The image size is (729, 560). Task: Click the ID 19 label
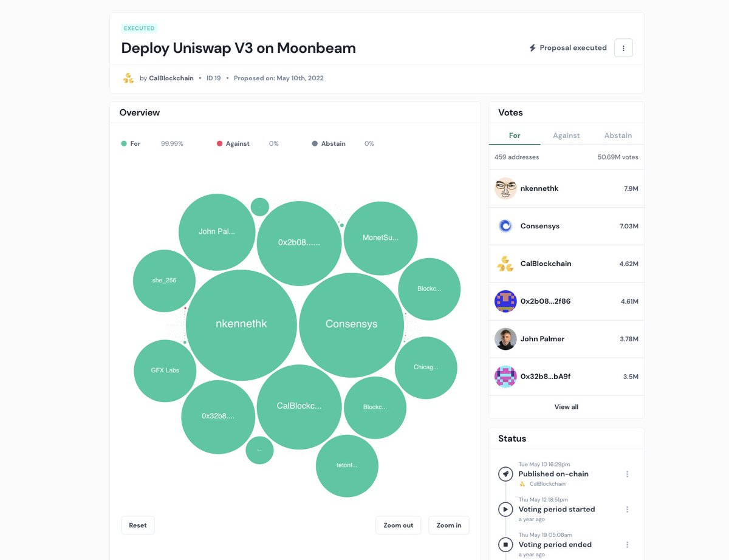[x=213, y=78]
